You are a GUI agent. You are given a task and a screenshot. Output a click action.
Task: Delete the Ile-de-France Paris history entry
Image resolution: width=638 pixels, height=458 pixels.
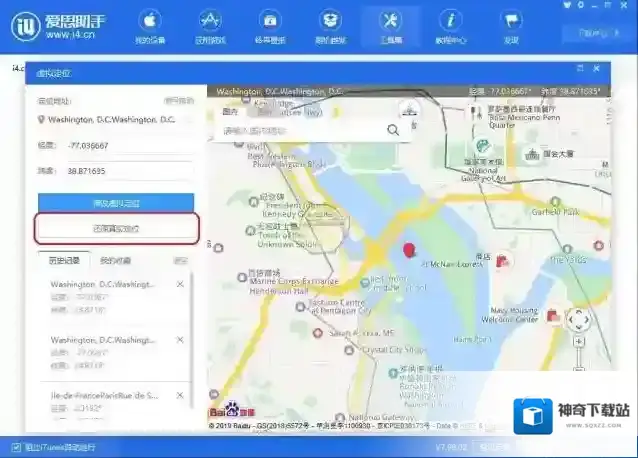pos(180,395)
